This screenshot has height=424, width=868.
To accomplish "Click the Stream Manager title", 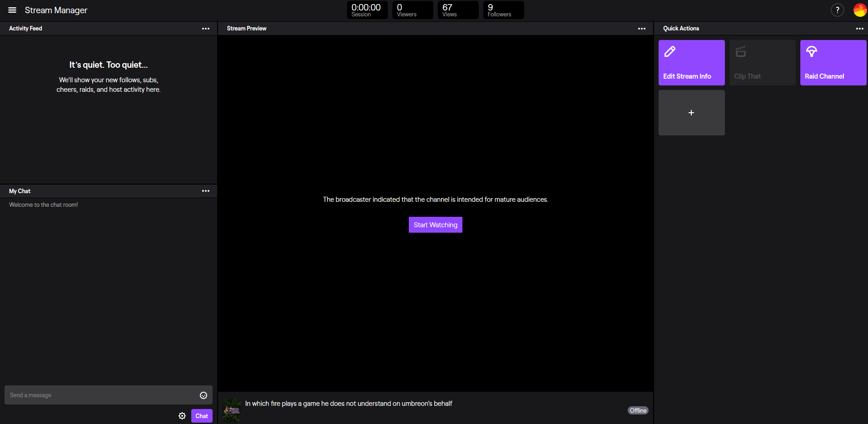I will (56, 10).
